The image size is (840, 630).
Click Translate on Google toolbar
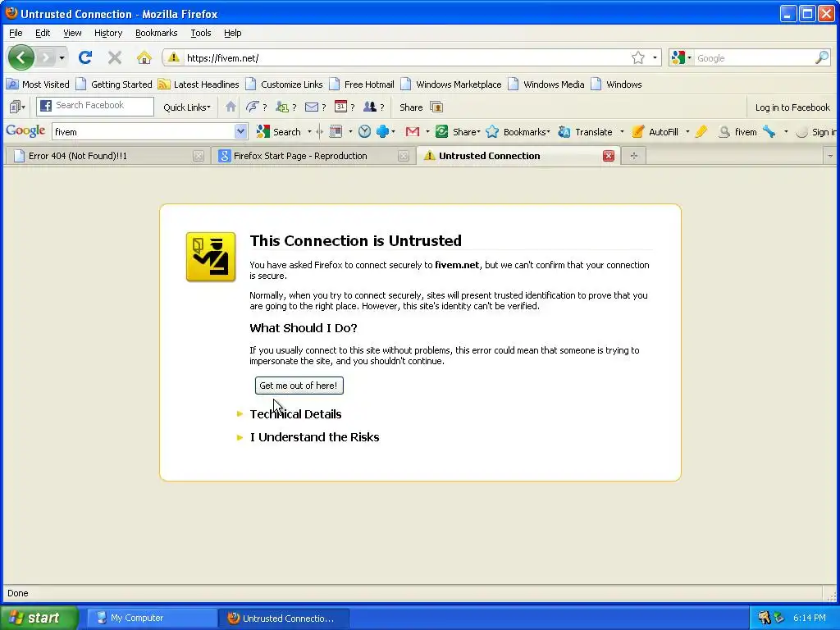(x=585, y=132)
